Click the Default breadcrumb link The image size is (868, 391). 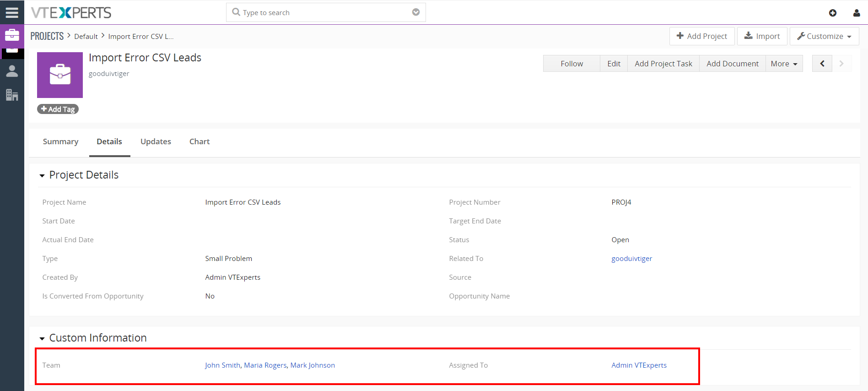pyautogui.click(x=86, y=37)
